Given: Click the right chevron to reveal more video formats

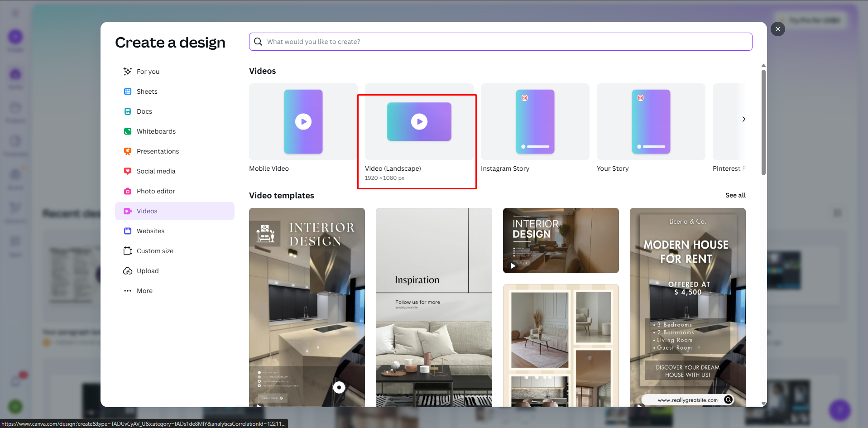Looking at the screenshot, I should point(743,119).
